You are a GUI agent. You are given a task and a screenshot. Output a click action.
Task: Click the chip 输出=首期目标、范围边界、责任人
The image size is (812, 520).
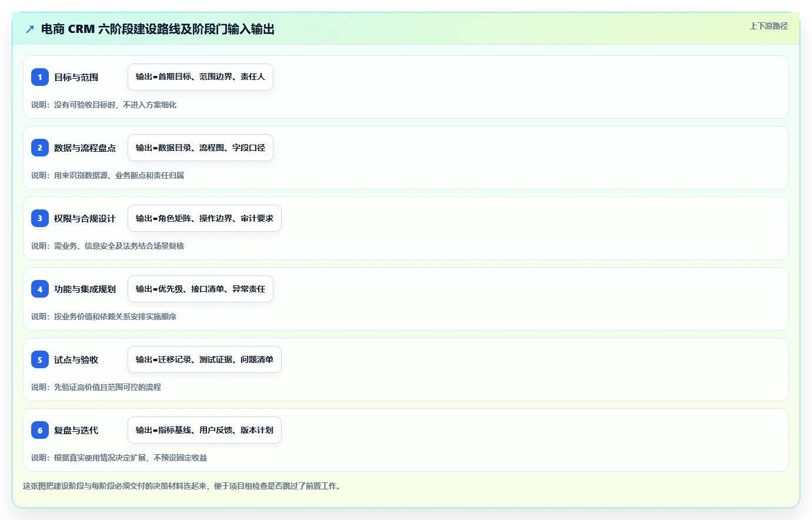201,77
